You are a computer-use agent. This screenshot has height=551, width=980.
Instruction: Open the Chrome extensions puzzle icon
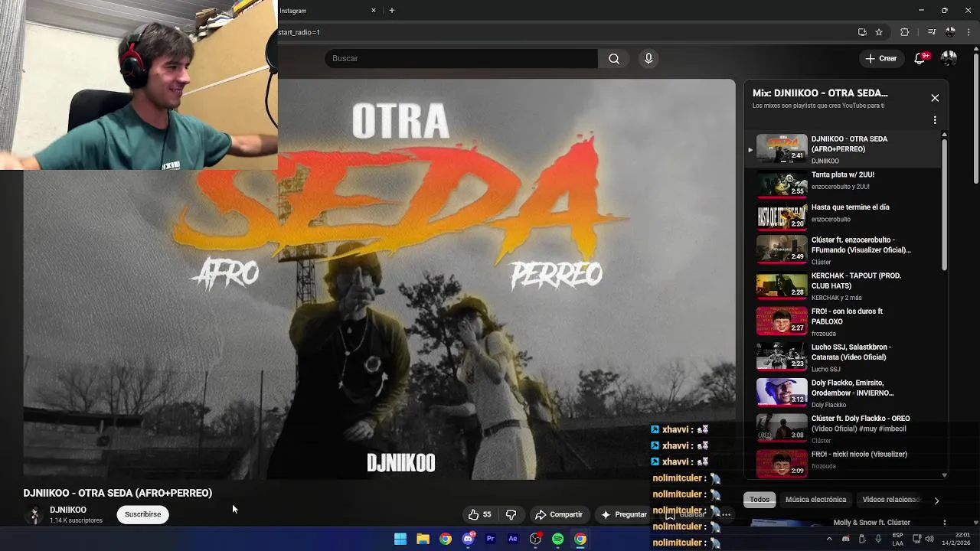905,32
